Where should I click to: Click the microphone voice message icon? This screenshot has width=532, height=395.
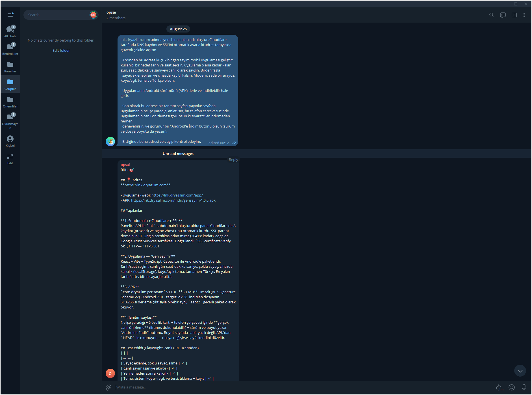tap(524, 387)
